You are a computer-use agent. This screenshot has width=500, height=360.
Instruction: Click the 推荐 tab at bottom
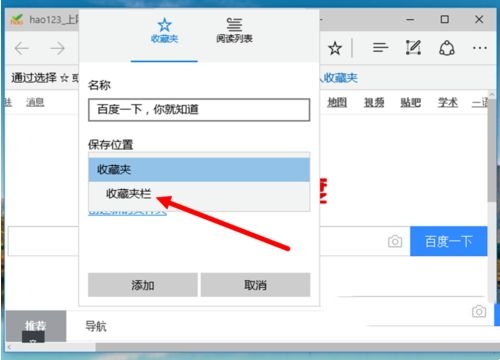[36, 325]
